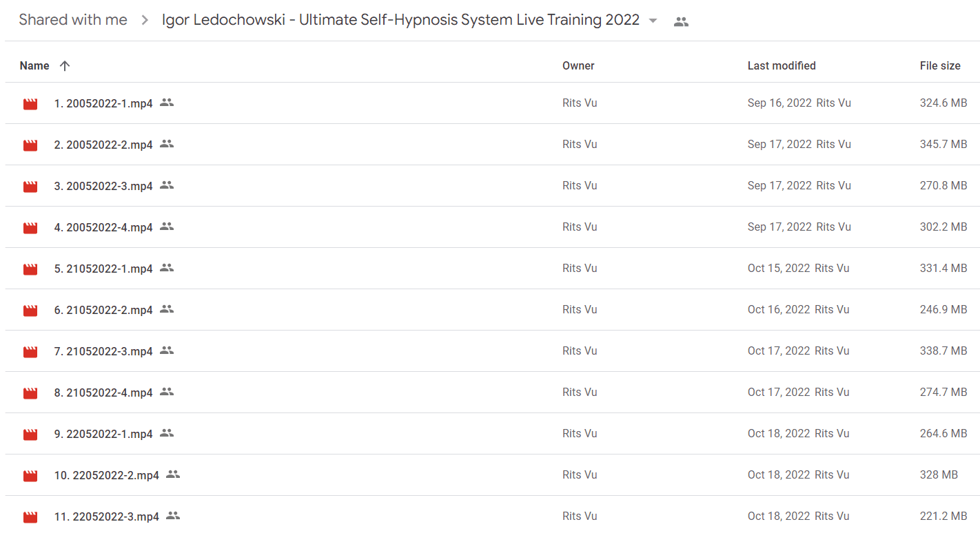This screenshot has height=533, width=980.
Task: Click shared people icon beside 9. 22052022-1.mp4
Action: (x=167, y=433)
